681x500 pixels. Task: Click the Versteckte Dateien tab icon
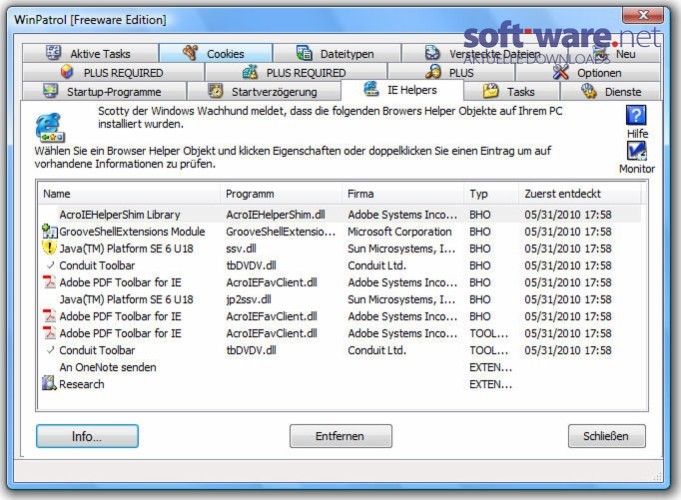432,53
